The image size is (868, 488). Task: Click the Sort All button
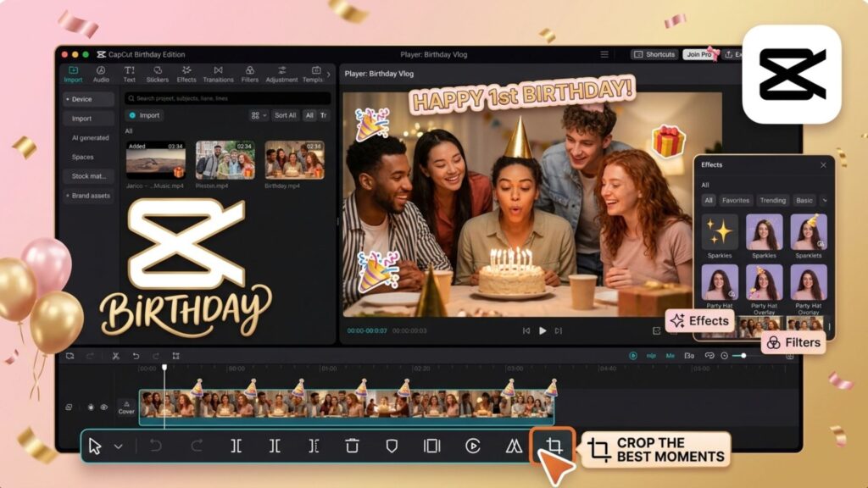[285, 115]
